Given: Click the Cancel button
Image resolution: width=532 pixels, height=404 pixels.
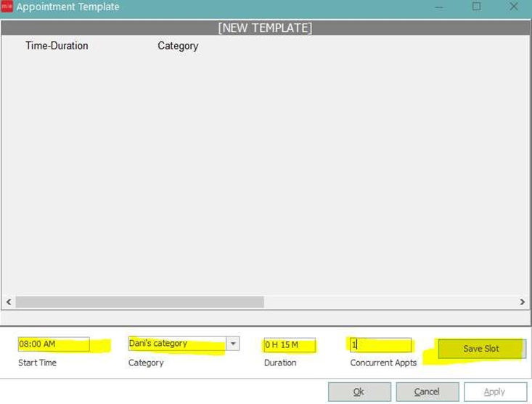Looking at the screenshot, I should click(x=427, y=392).
